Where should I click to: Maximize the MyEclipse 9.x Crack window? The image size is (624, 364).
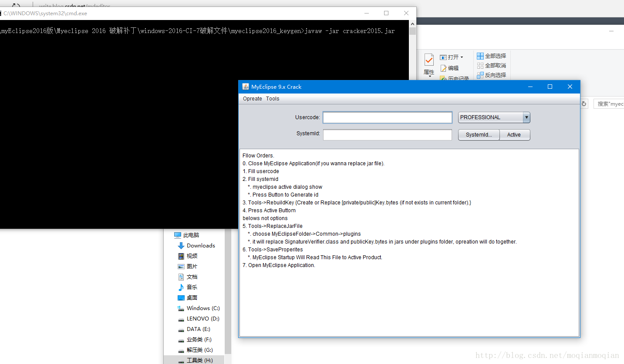tap(550, 87)
